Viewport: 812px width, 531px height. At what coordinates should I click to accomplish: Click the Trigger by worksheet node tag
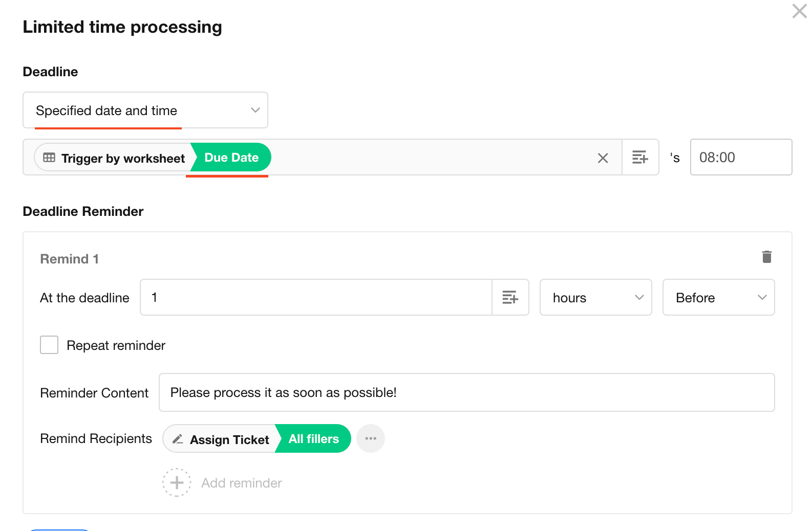[122, 159]
